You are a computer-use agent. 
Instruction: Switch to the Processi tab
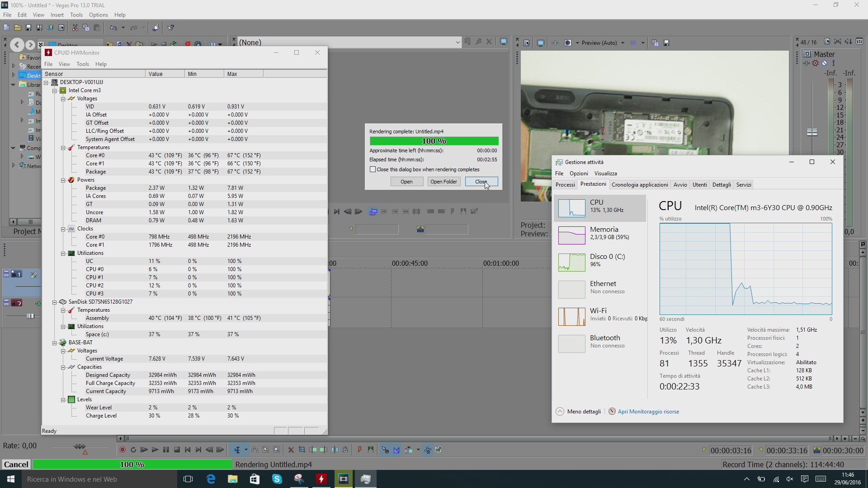coord(565,185)
